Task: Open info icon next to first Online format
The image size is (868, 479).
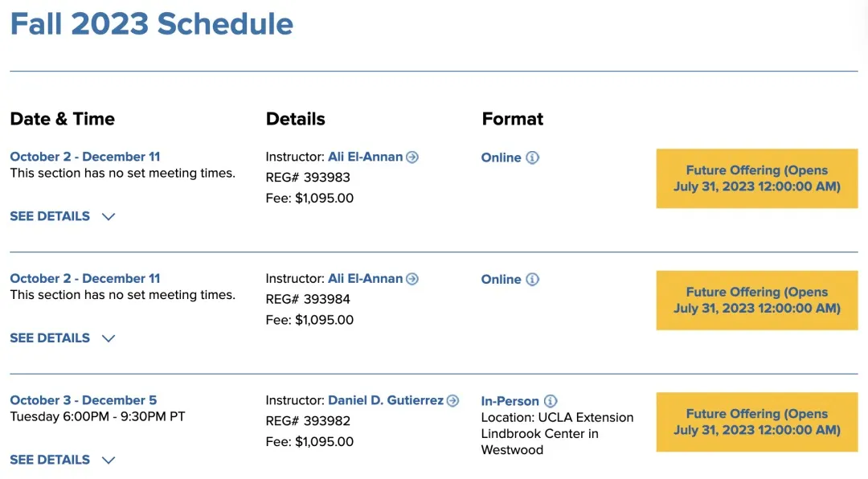Action: pos(532,158)
